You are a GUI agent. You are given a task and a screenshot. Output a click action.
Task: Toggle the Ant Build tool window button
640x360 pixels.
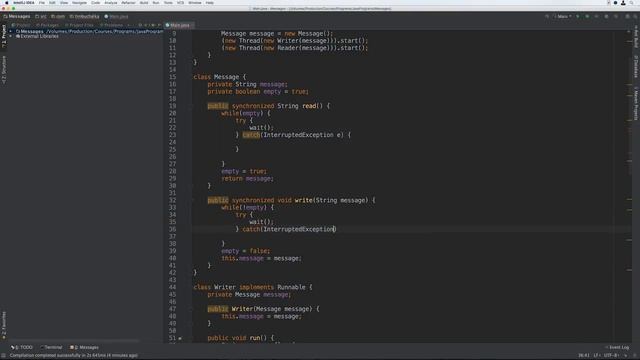click(x=636, y=37)
